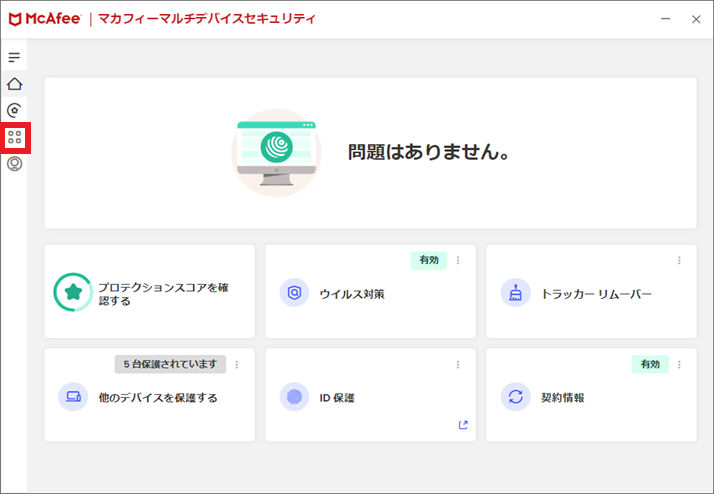Open the ウイルス対策 label
Image resolution: width=714 pixels, height=494 pixels.
coord(352,294)
